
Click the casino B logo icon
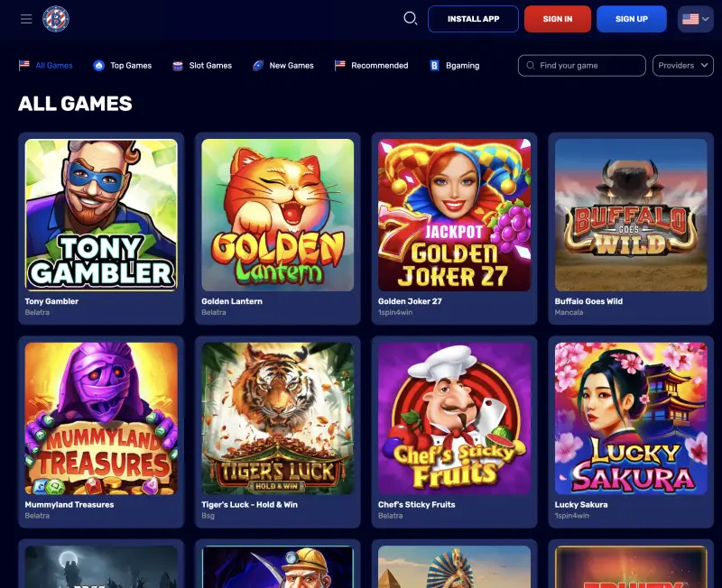point(56,19)
